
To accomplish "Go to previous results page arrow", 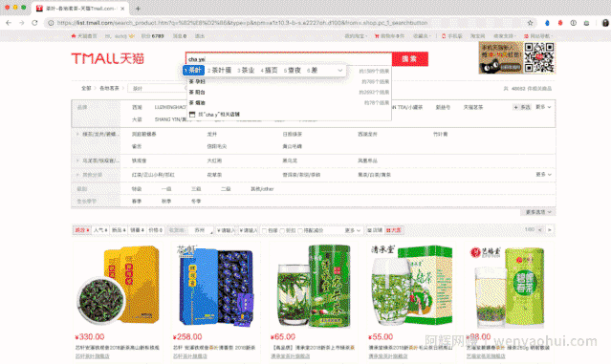I will coord(540,230).
